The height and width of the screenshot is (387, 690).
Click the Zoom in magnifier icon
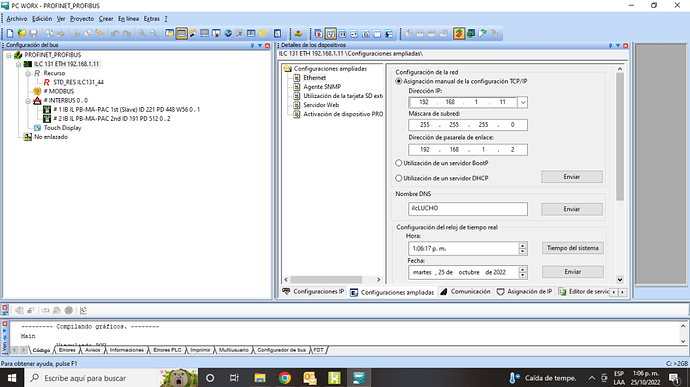[x=142, y=33]
